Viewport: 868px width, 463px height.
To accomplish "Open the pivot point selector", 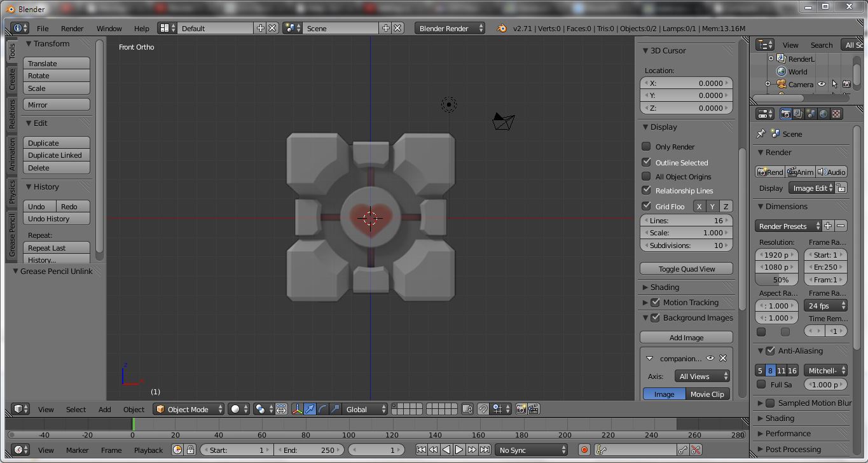I will click(263, 409).
